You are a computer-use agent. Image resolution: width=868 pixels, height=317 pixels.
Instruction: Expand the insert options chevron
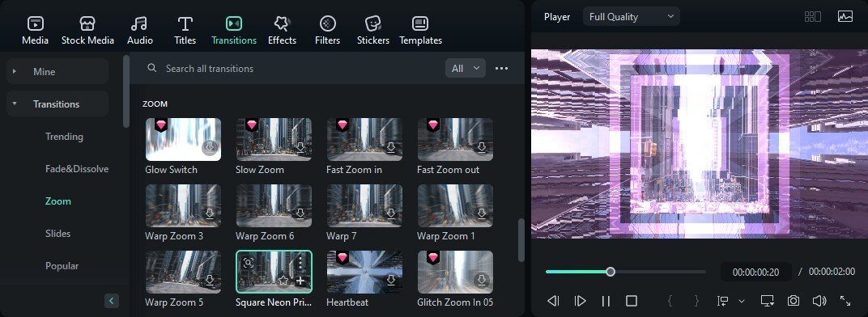coord(742,301)
